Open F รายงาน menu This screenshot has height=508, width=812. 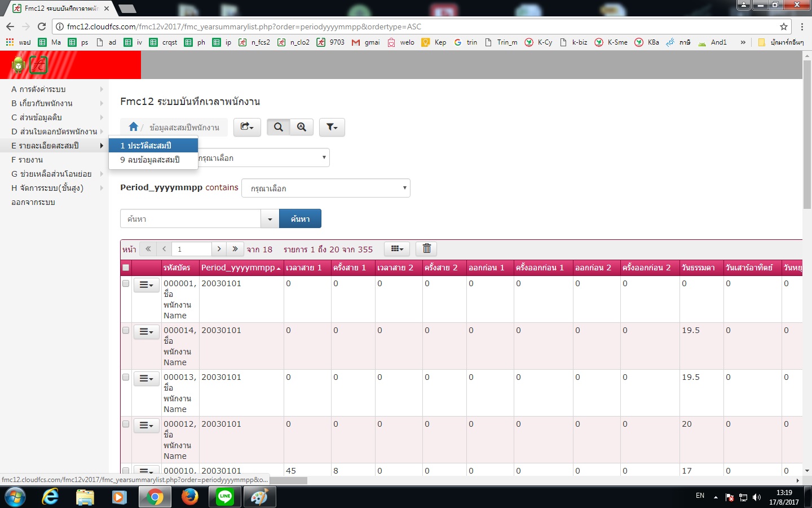pyautogui.click(x=54, y=160)
